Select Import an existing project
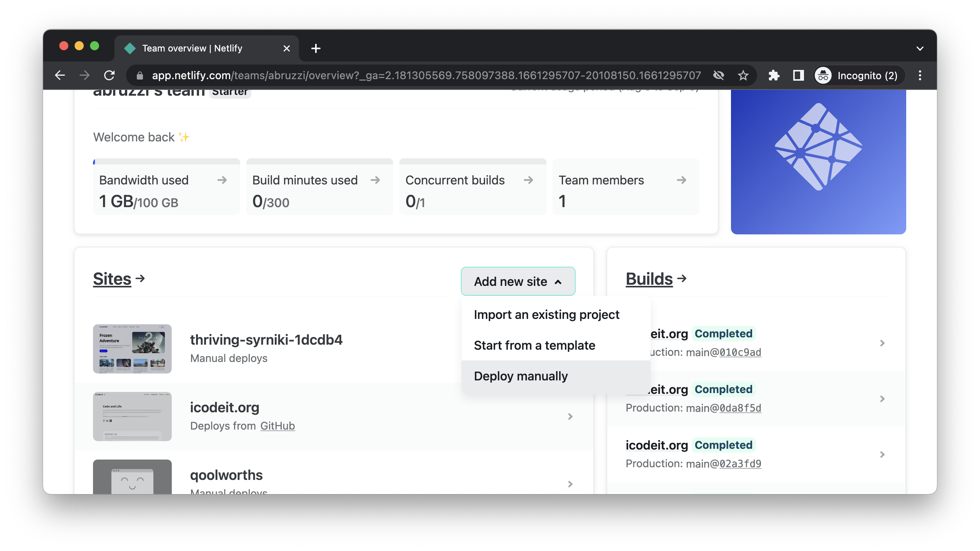 click(x=546, y=314)
